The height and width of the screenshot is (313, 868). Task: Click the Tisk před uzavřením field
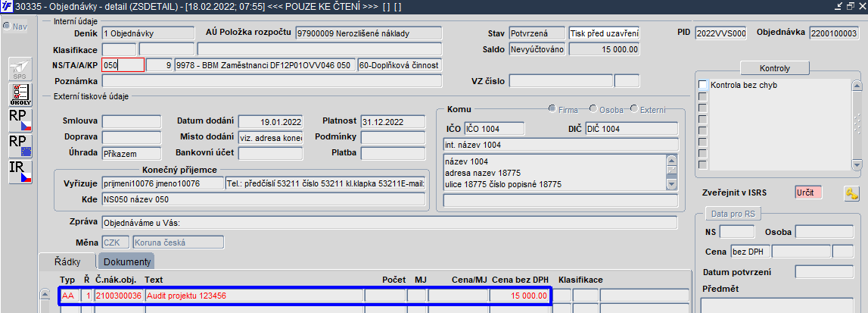(x=604, y=34)
